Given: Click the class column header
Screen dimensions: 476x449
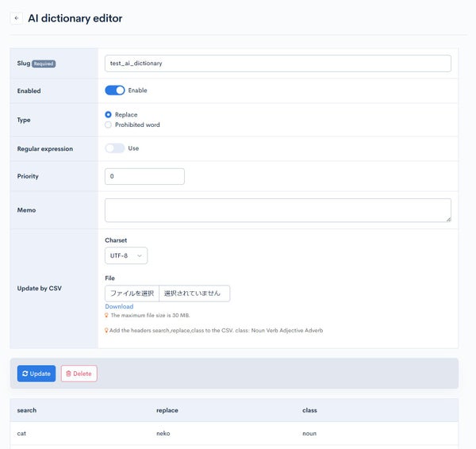Looking at the screenshot, I should tap(309, 410).
